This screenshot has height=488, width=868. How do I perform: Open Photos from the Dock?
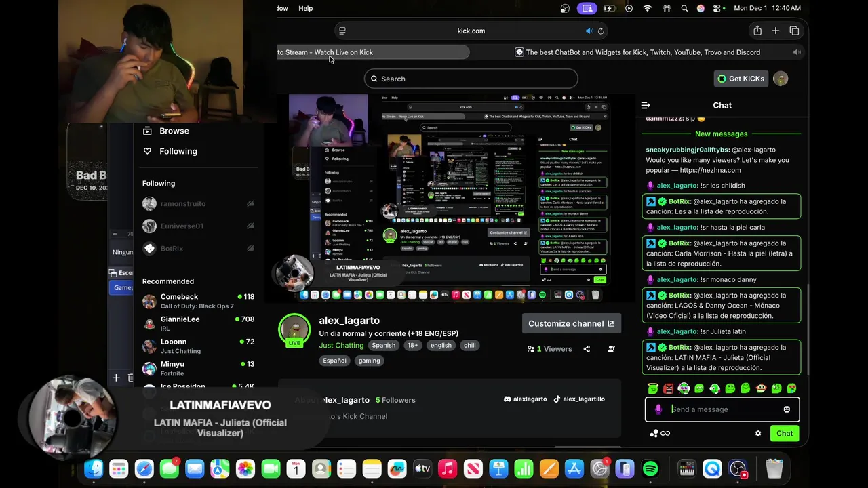[245, 468]
